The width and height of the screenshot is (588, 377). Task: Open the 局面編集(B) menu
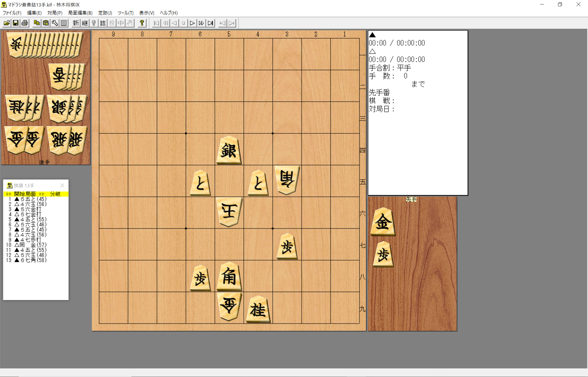point(80,13)
